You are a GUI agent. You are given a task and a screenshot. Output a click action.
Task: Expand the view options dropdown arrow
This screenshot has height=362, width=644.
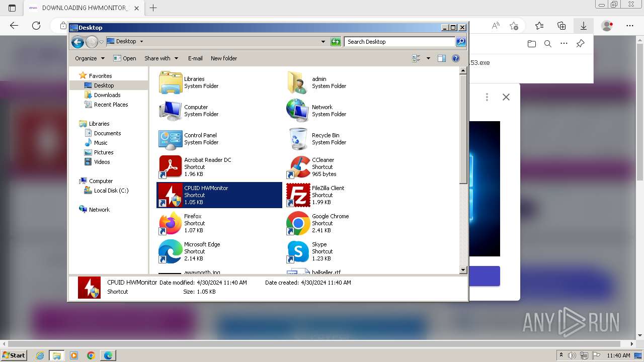[x=428, y=58]
